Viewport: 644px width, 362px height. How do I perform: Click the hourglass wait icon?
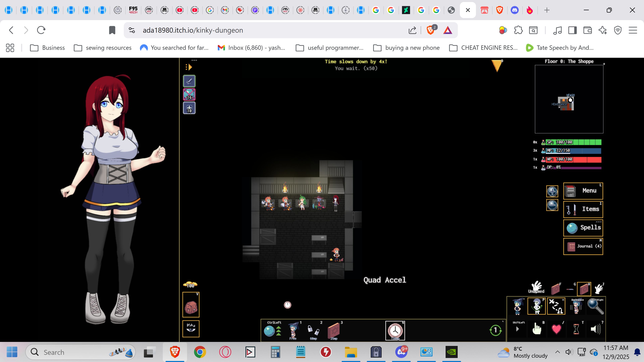(x=576, y=329)
